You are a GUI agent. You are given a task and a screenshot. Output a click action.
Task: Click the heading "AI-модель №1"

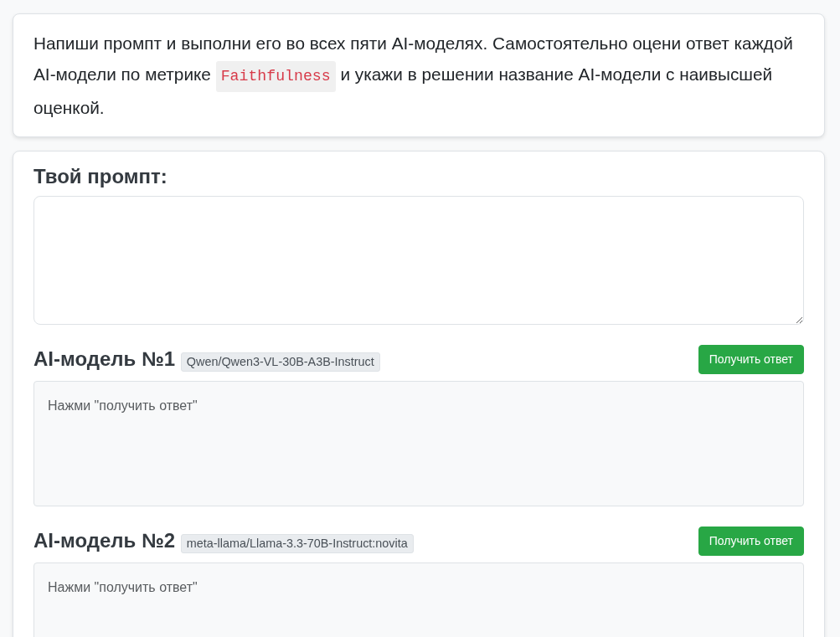[104, 359]
